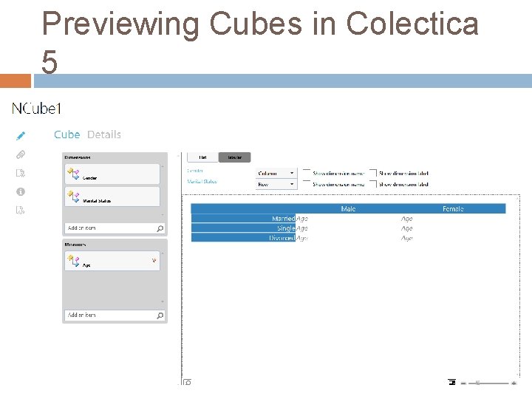Adjust the zoom slider handle
The width and height of the screenshot is (532, 399).
pyautogui.click(x=478, y=383)
